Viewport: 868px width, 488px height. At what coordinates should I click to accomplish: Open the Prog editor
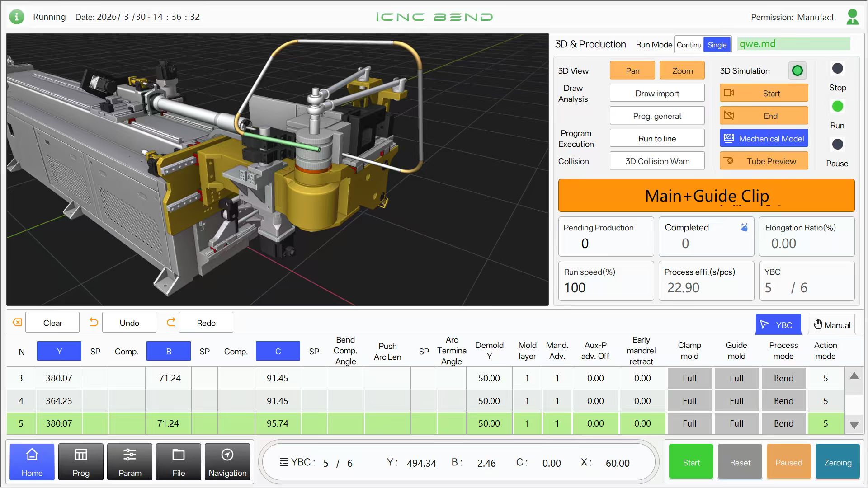click(81, 462)
